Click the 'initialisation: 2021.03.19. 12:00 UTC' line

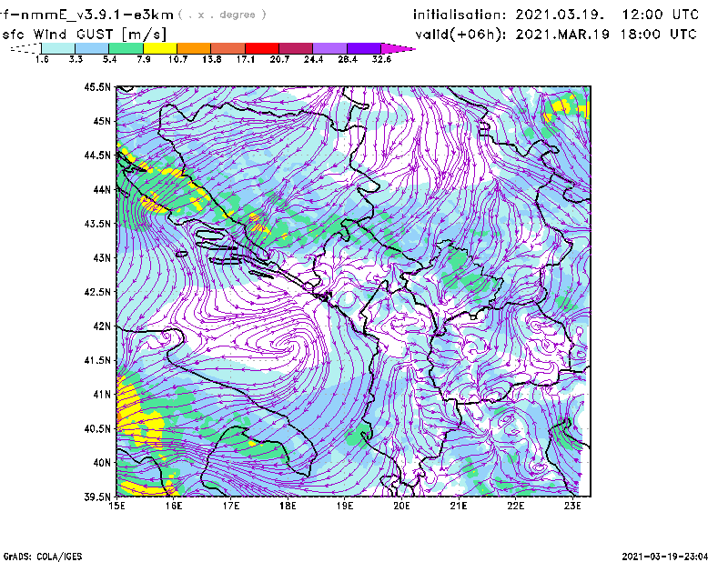[x=556, y=15]
